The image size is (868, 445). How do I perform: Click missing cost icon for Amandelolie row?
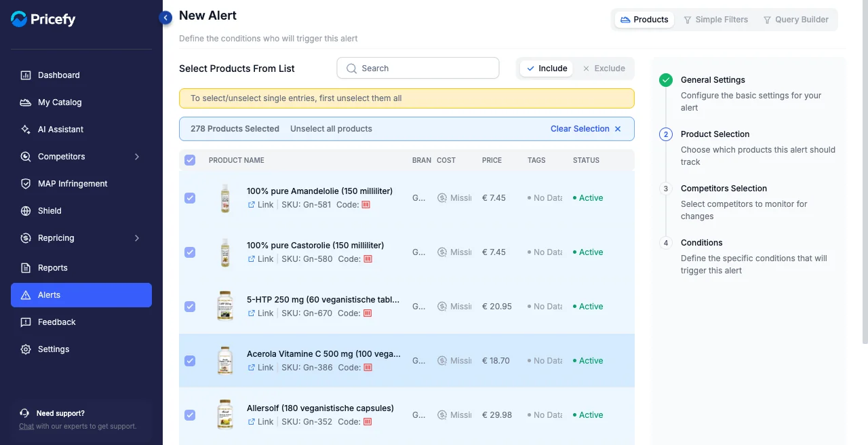pos(442,198)
